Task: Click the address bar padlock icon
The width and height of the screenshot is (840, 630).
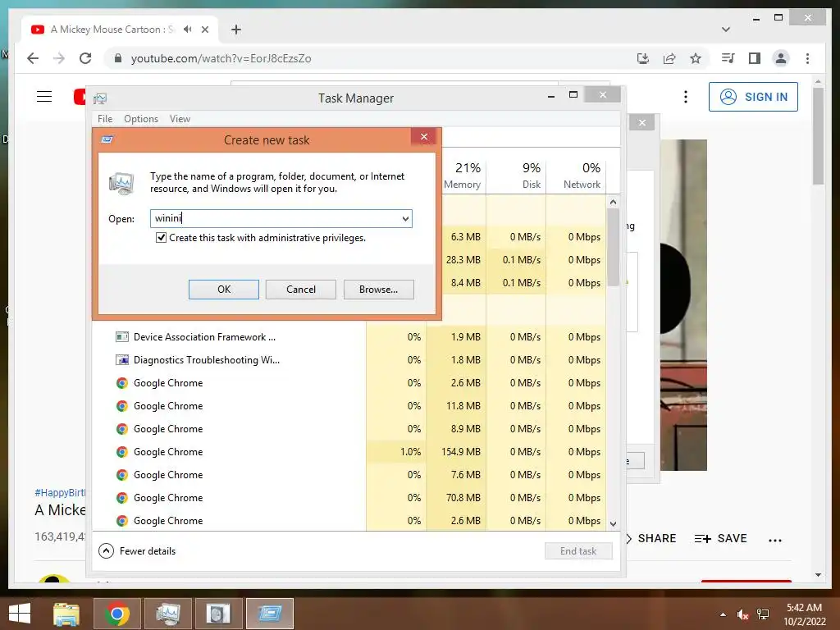Action: pos(118,58)
